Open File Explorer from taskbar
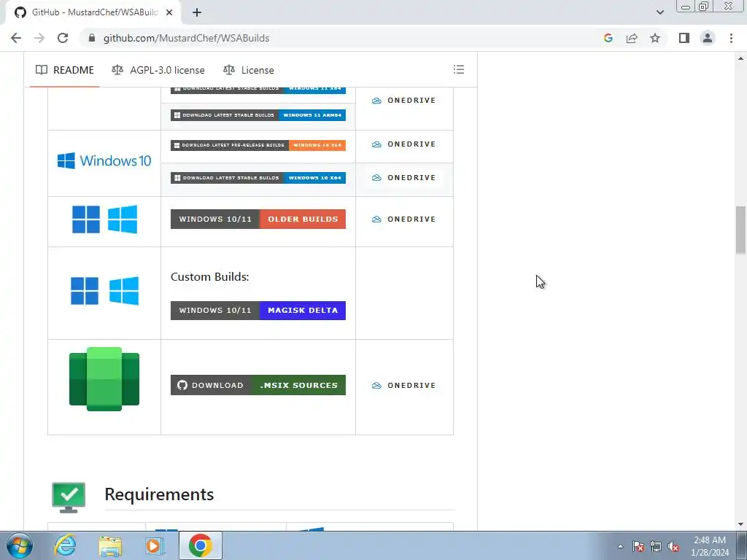The width and height of the screenshot is (747, 560). point(110,545)
